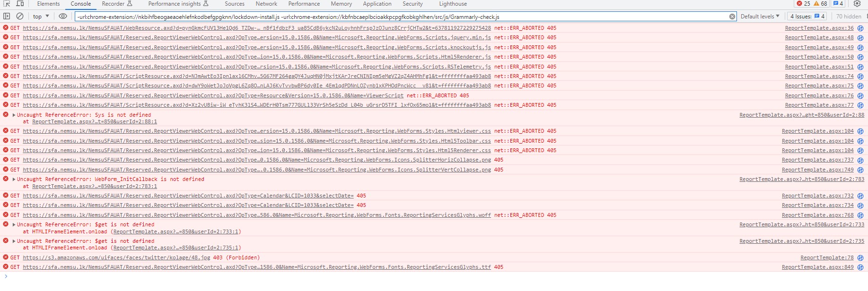This screenshot has width=868, height=291.
Task: Open DevTools settings gear
Action: (x=857, y=3)
